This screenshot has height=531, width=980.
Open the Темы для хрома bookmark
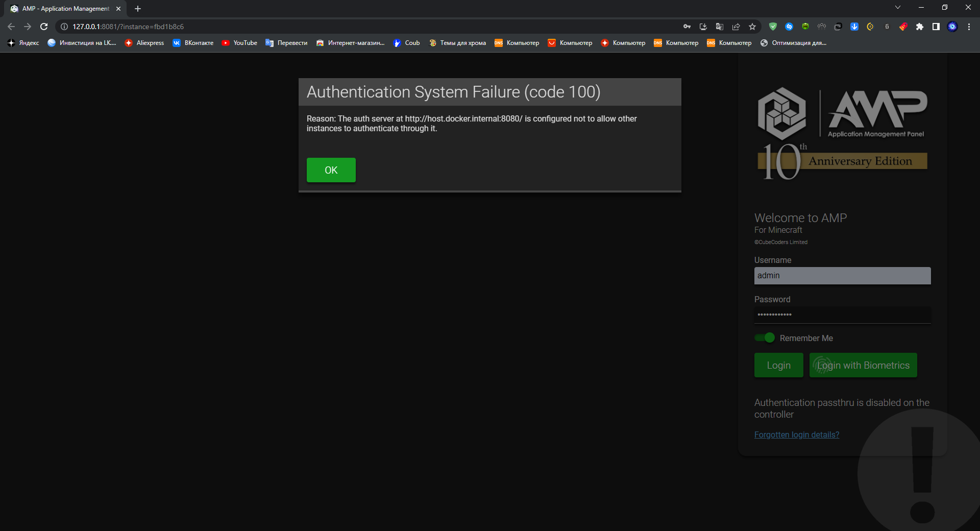(457, 43)
